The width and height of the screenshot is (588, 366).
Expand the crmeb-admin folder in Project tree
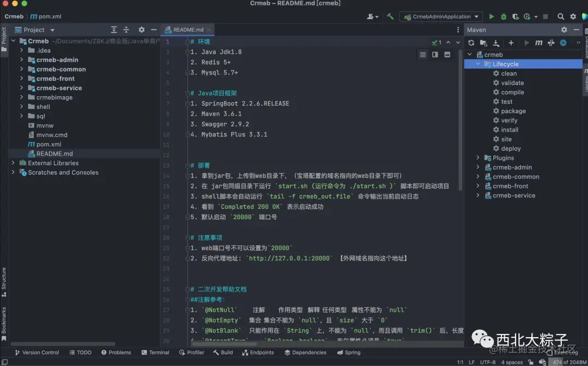[x=21, y=60]
